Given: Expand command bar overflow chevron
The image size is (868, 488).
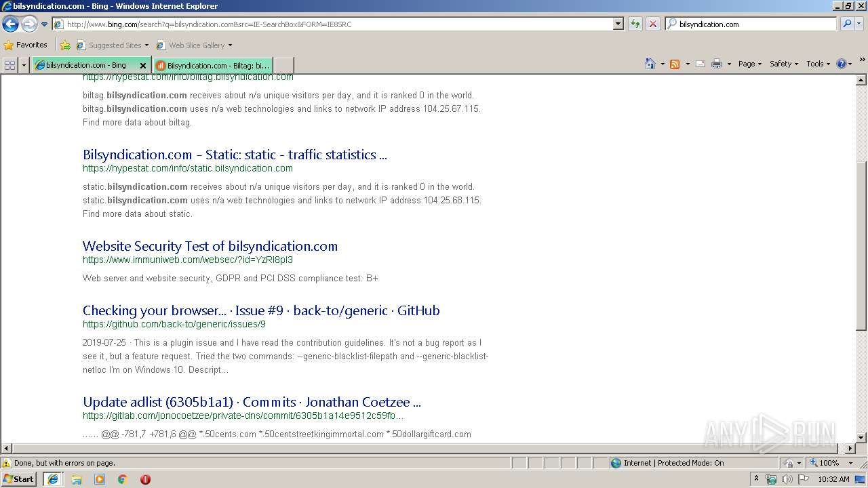Looking at the screenshot, I should pyautogui.click(x=863, y=60).
